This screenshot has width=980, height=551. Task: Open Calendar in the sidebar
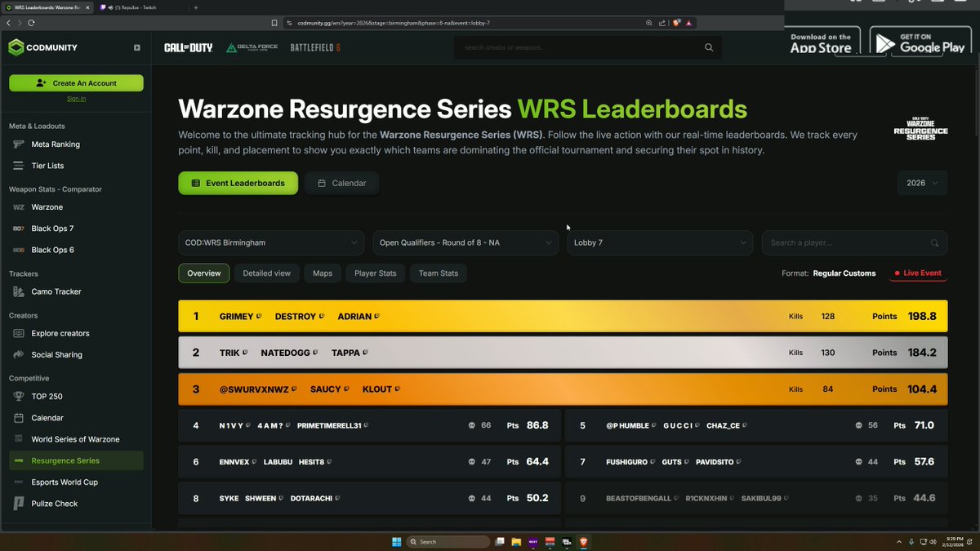click(x=76, y=418)
